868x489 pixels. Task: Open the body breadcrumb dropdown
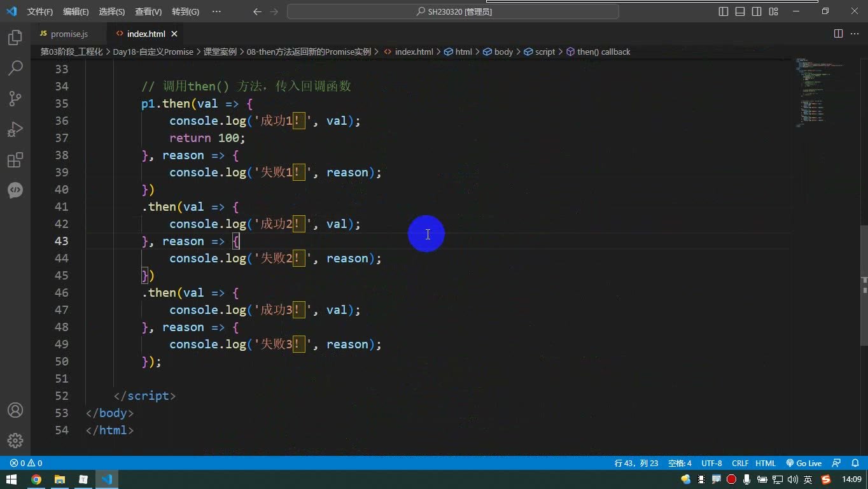498,52
